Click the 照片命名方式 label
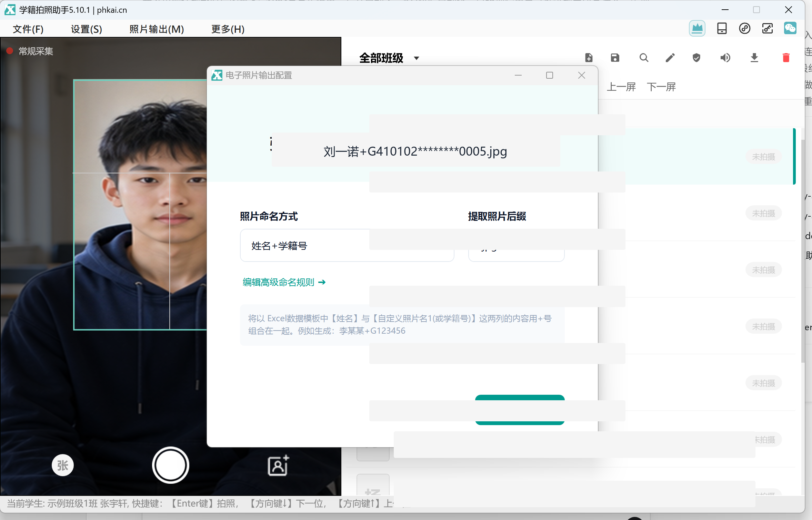 [x=269, y=216]
